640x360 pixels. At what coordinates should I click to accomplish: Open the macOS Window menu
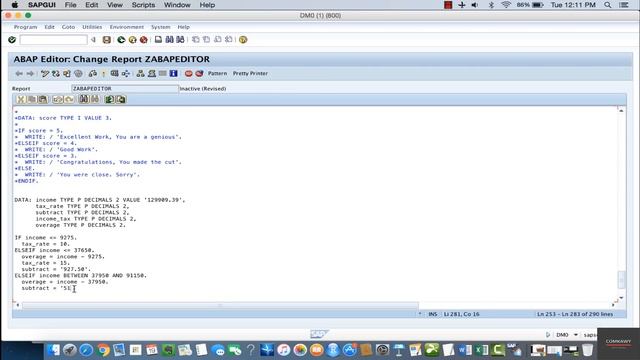coord(177,5)
